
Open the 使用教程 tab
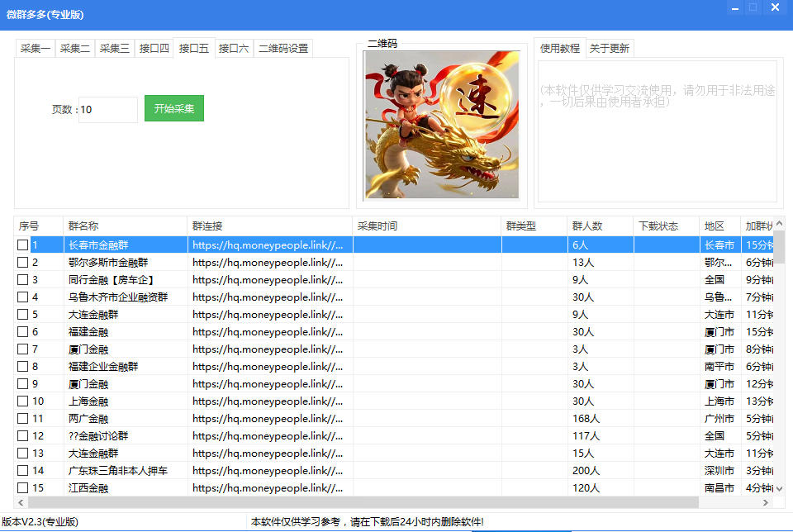(x=560, y=47)
